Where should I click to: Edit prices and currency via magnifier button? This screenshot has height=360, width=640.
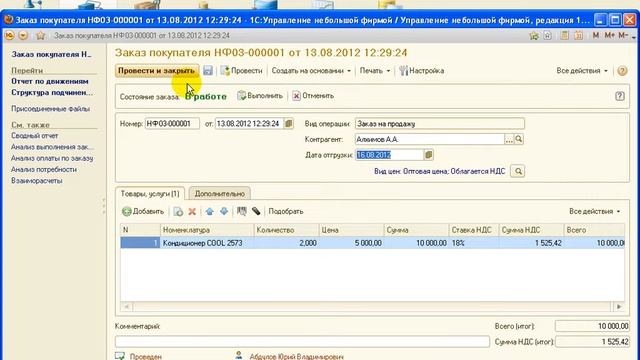pos(518,171)
